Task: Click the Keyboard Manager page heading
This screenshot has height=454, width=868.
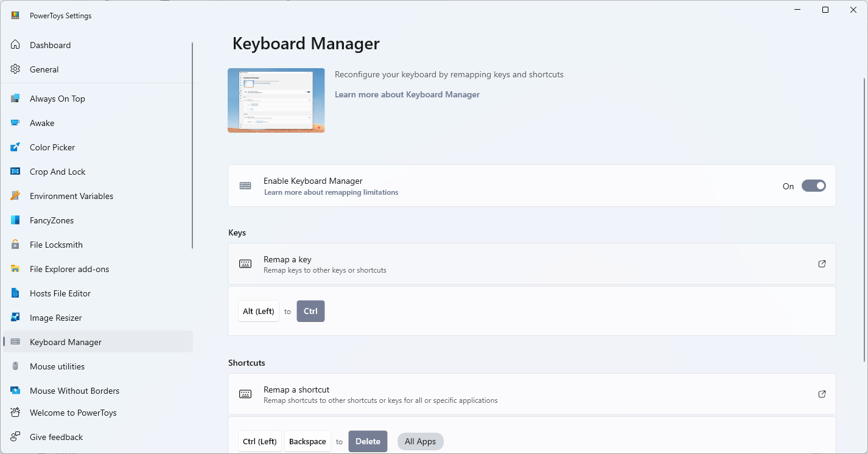Action: [306, 44]
